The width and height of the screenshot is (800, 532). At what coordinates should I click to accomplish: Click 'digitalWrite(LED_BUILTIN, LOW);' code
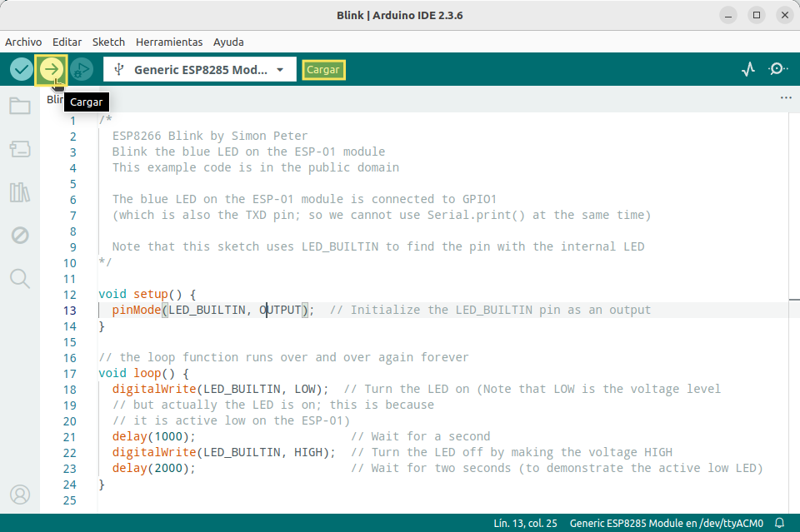click(220, 390)
